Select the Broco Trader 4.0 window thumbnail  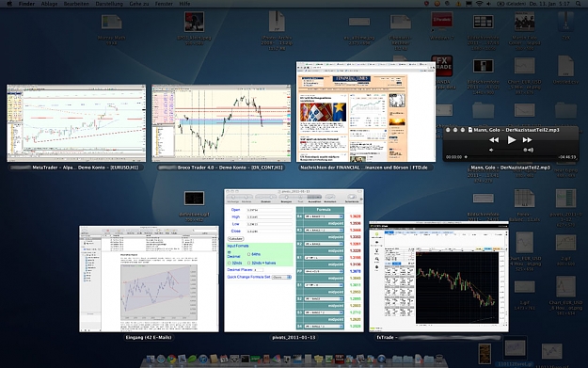[221, 123]
